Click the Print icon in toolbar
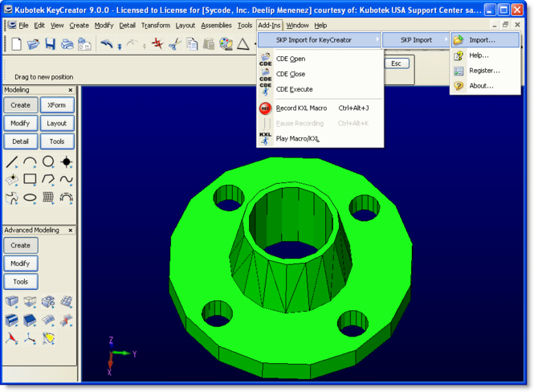Image resolution: width=534 pixels, height=392 pixels. [x=67, y=44]
